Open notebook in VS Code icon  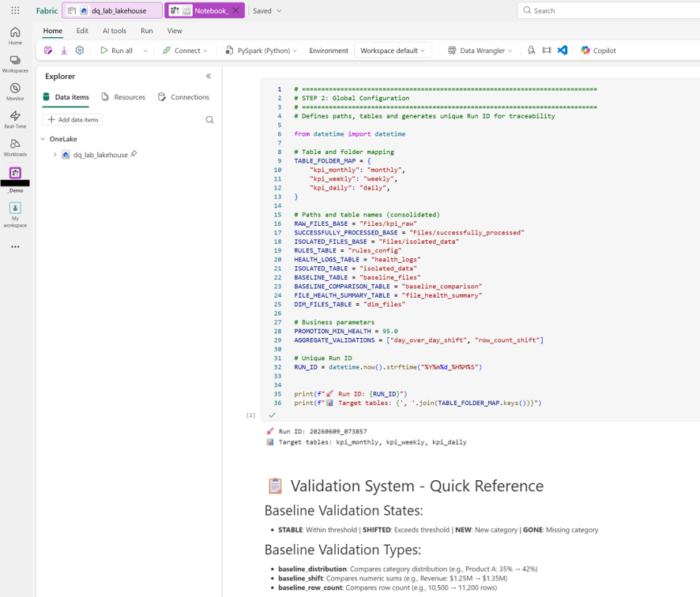pyautogui.click(x=563, y=51)
